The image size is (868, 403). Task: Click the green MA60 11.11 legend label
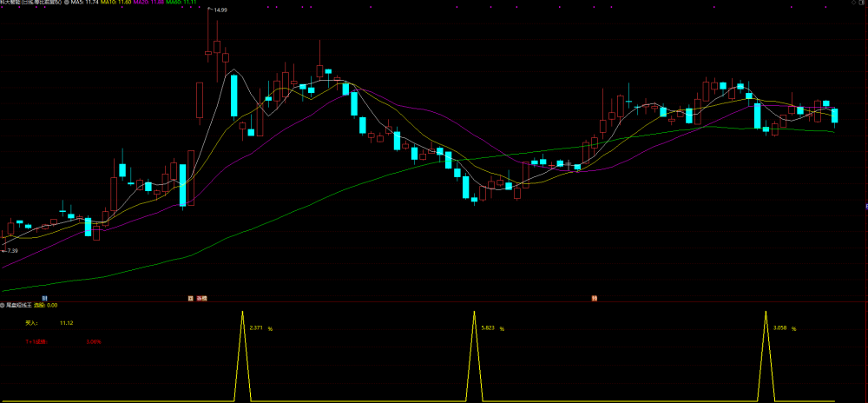pyautogui.click(x=181, y=3)
